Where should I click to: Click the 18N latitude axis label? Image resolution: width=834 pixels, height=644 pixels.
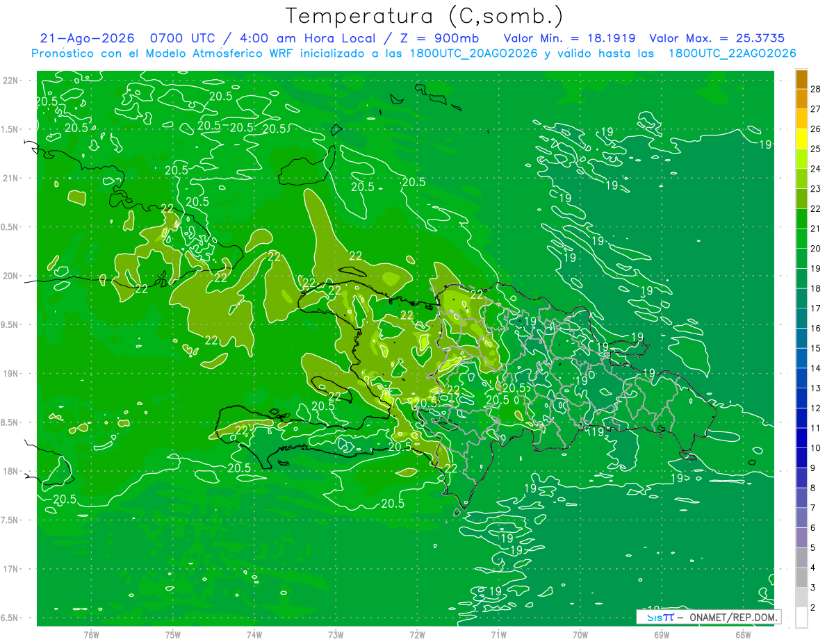[x=12, y=471]
